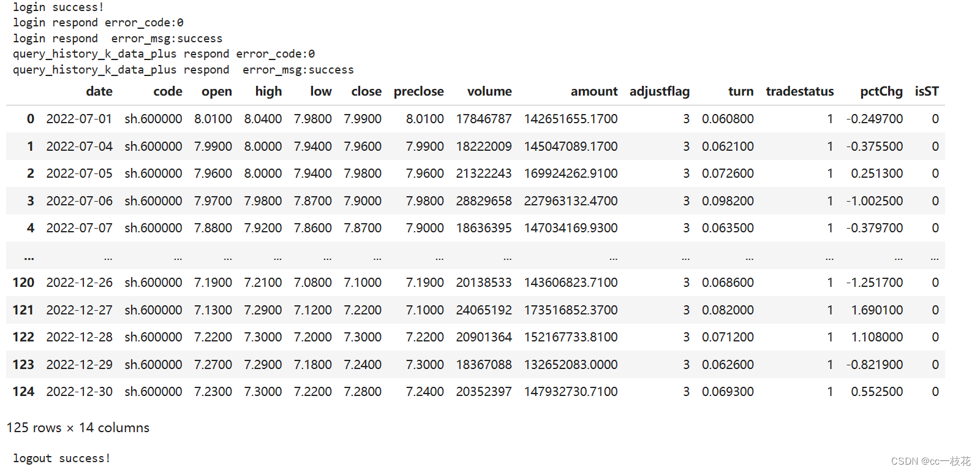Click the 'high' column header
The width and height of the screenshot is (980, 472).
pos(268,91)
